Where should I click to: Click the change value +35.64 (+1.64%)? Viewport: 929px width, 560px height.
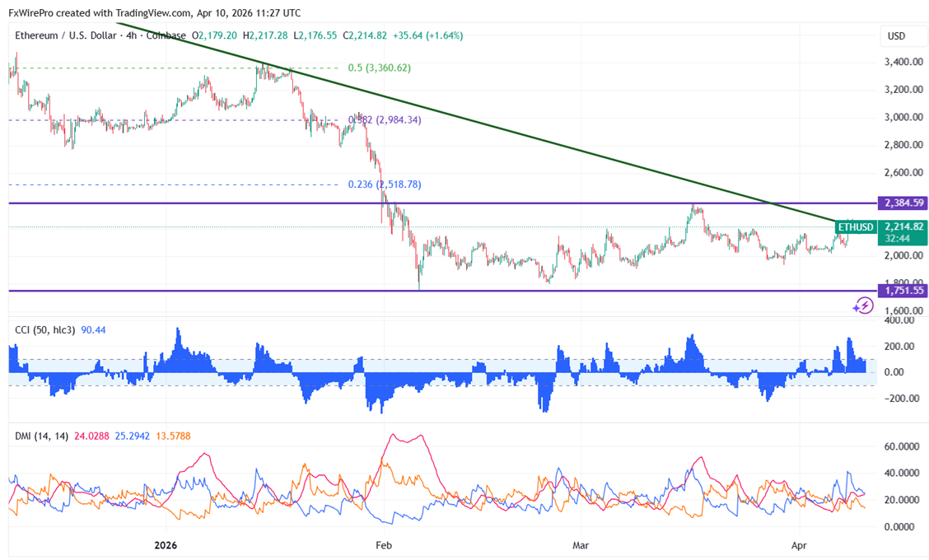click(427, 35)
